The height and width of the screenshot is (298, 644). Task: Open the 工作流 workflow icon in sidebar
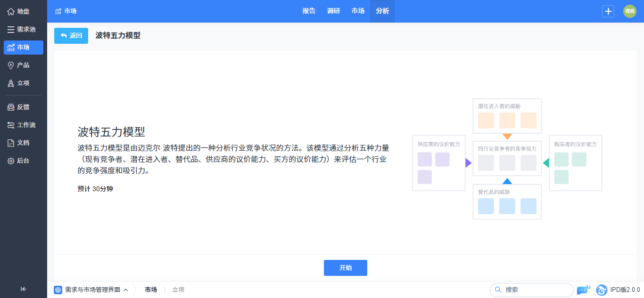pos(11,125)
